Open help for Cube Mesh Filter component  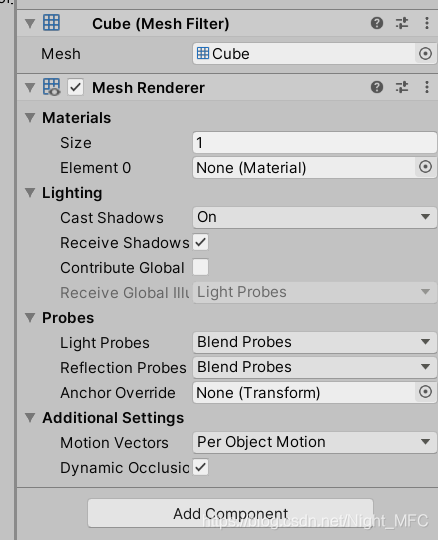point(377,23)
